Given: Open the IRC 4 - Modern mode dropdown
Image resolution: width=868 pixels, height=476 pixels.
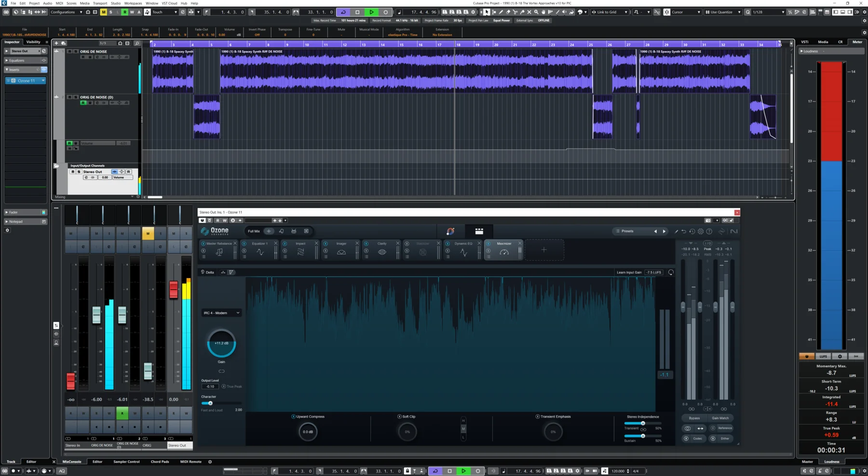Looking at the screenshot, I should [221, 313].
